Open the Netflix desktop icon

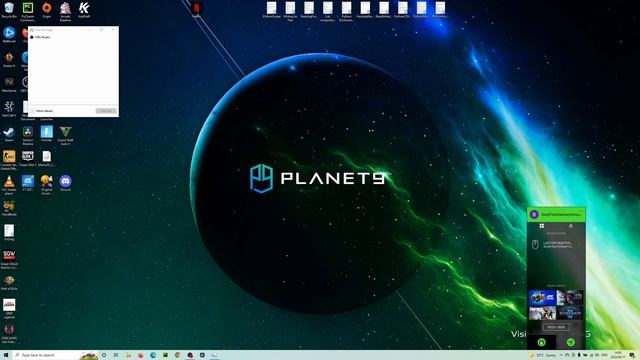click(x=196, y=10)
